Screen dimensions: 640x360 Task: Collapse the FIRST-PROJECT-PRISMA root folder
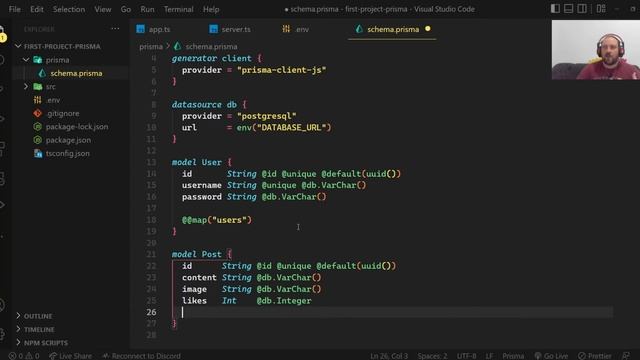tap(62, 47)
